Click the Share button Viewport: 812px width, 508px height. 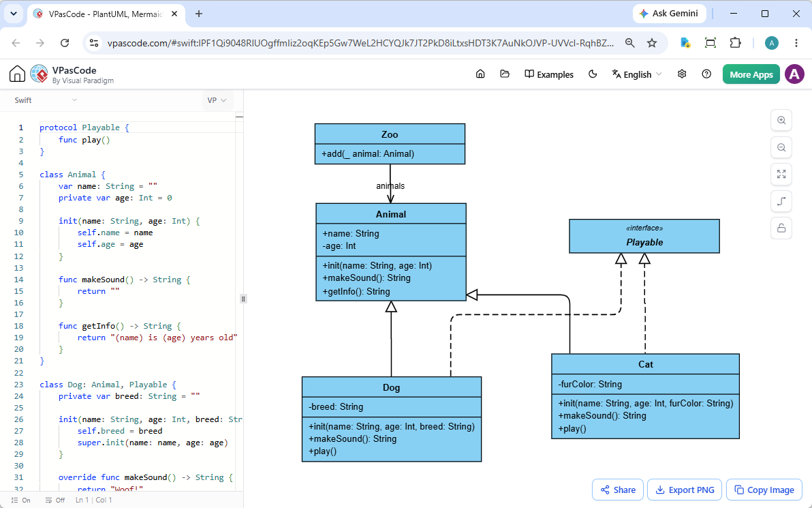coord(618,490)
